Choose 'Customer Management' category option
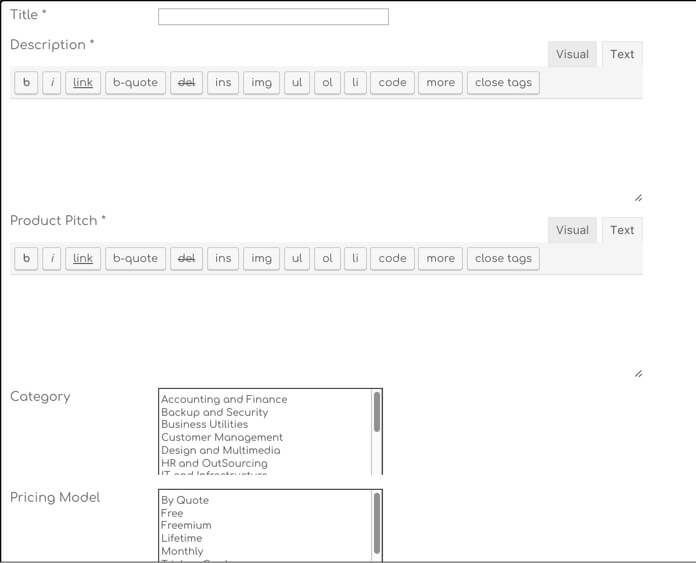 [222, 438]
